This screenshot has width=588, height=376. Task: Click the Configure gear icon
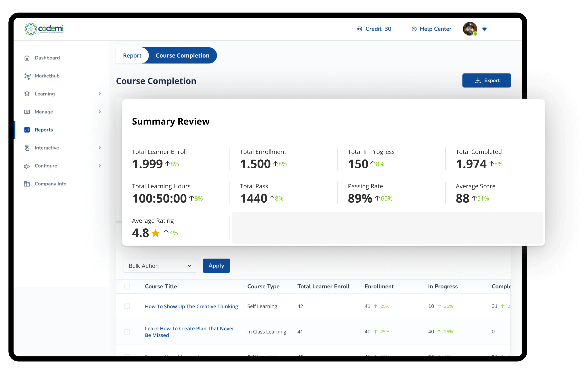(x=27, y=166)
